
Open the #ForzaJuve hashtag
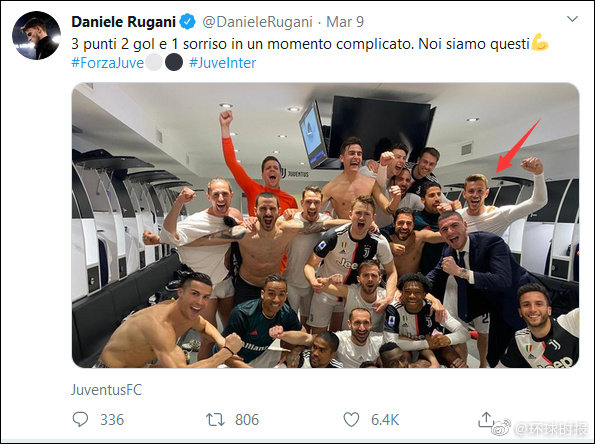107,63
